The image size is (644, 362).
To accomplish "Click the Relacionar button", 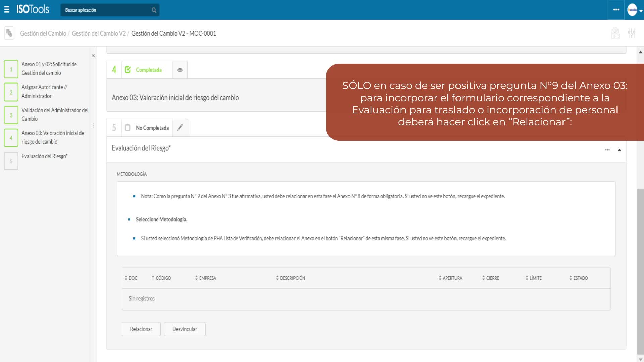I will [141, 329].
